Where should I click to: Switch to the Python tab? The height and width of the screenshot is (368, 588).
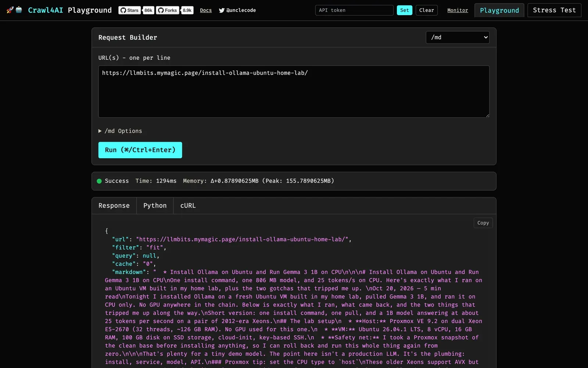coord(155,206)
